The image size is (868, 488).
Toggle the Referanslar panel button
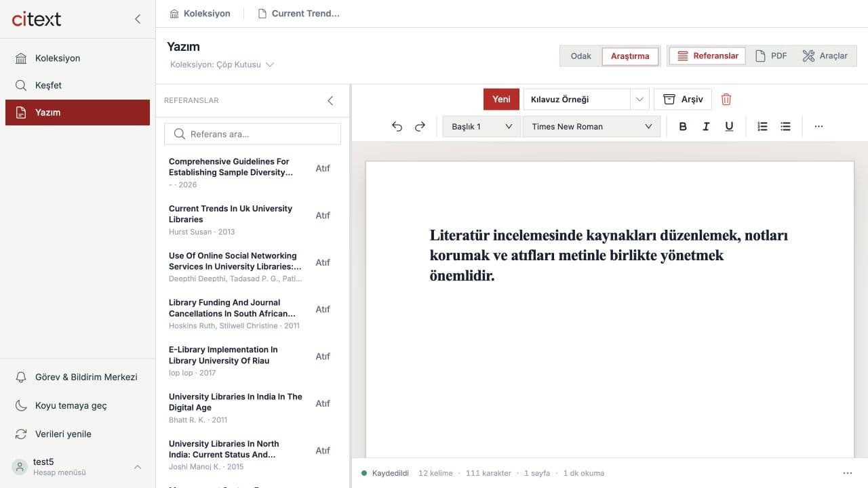[x=707, y=56]
